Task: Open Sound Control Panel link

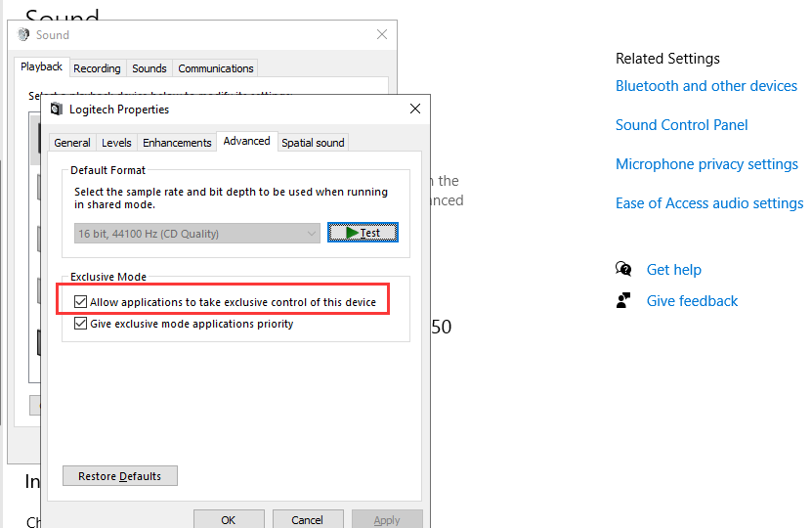Action: click(681, 125)
